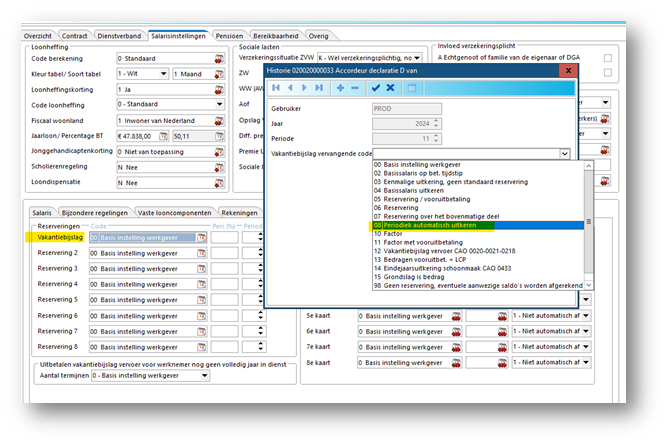
Task: Expand Aantal termijnen dropdown
Action: click(204, 376)
